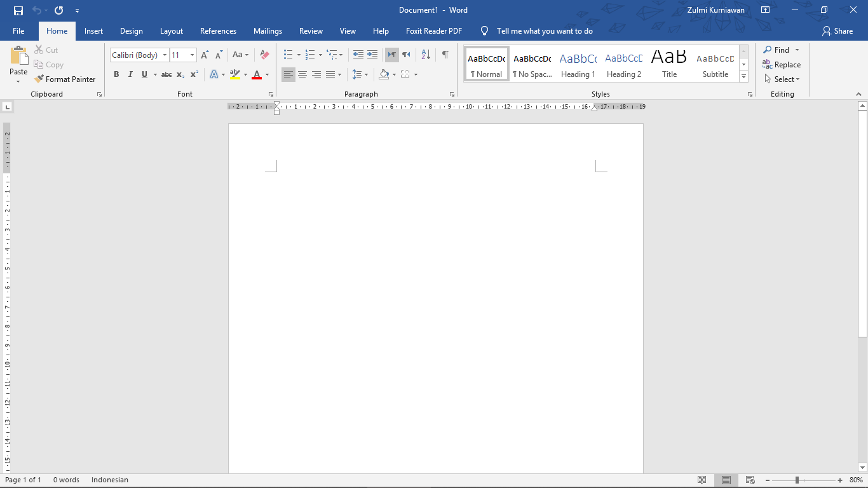Toggle Underline formatting

pyautogui.click(x=144, y=74)
